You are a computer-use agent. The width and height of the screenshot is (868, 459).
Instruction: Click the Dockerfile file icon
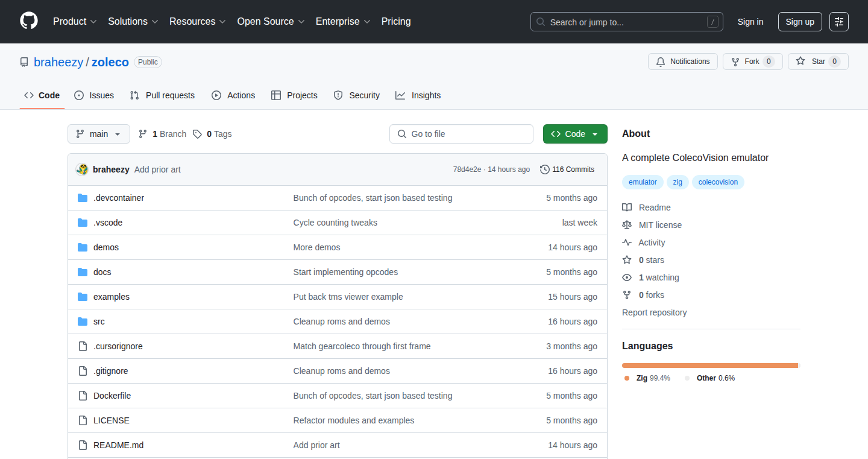(83, 396)
